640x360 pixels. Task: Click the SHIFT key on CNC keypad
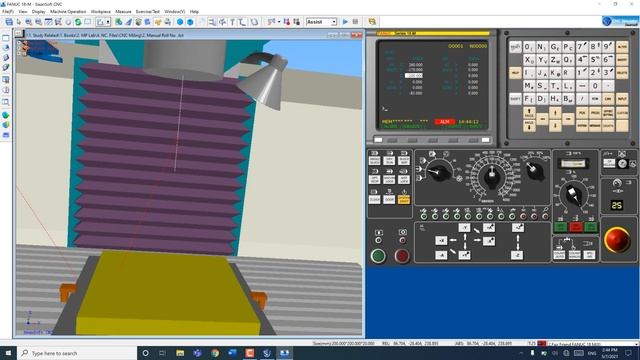[515, 99]
